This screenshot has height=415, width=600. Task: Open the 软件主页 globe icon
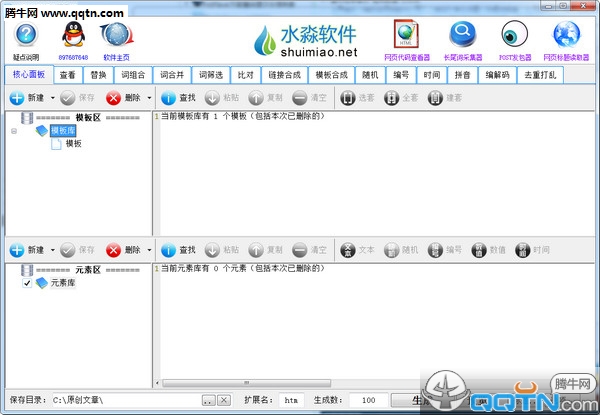point(117,34)
